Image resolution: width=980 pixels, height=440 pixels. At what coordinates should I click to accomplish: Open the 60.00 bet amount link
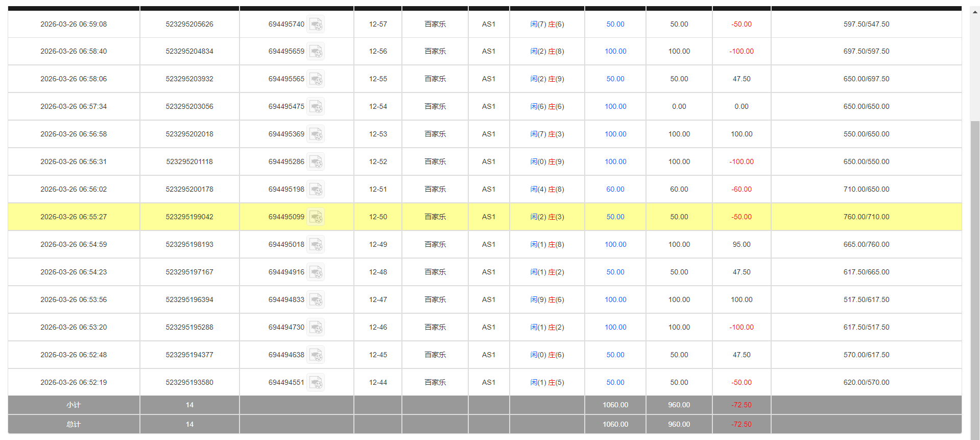pyautogui.click(x=615, y=190)
